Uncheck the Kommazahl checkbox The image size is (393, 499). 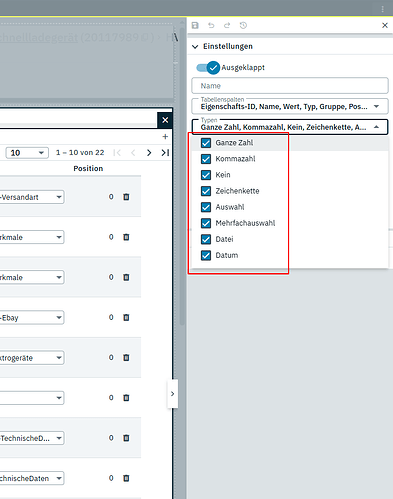coord(206,159)
